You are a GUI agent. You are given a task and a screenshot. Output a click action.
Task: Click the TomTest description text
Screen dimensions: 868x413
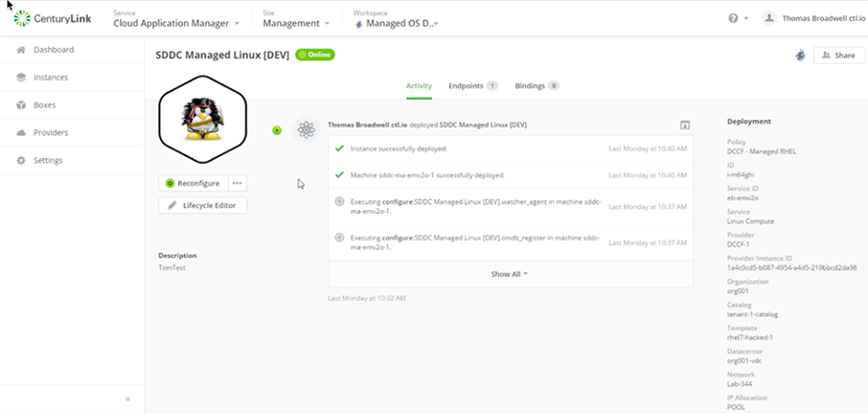pyautogui.click(x=172, y=268)
